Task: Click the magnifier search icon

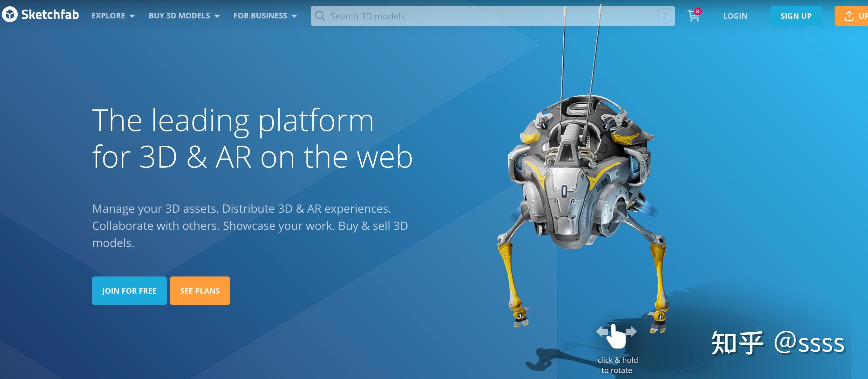Action: [320, 16]
